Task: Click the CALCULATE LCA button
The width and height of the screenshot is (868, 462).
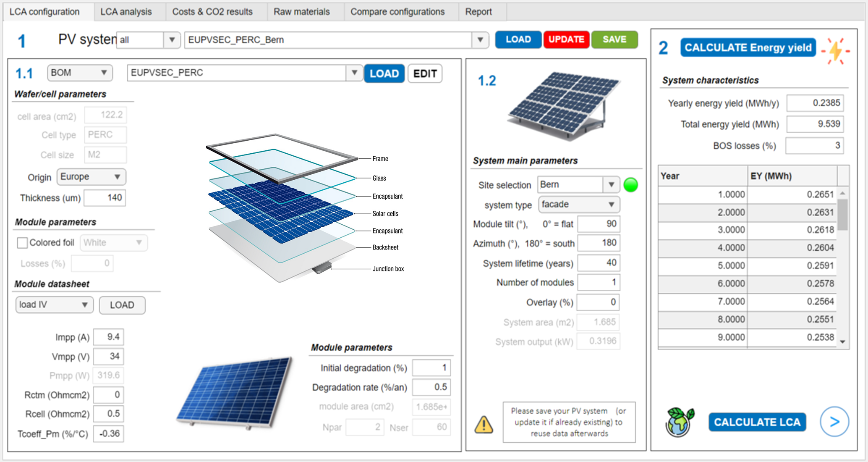Action: [757, 422]
